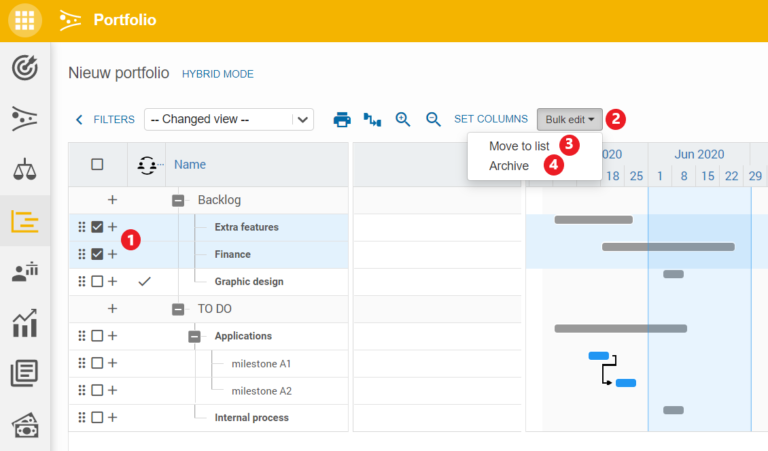This screenshot has width=768, height=451.
Task: Click the Bulk edit button
Action: (x=570, y=119)
